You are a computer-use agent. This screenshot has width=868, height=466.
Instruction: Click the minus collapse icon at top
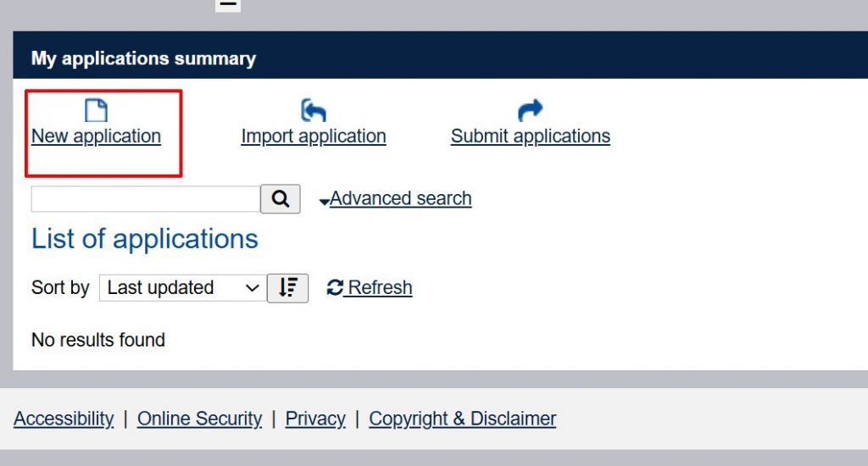[x=228, y=5]
